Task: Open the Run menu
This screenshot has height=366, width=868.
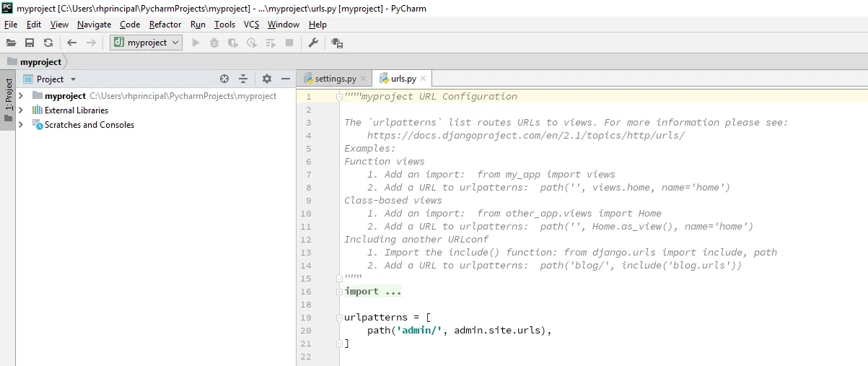Action: pos(198,25)
